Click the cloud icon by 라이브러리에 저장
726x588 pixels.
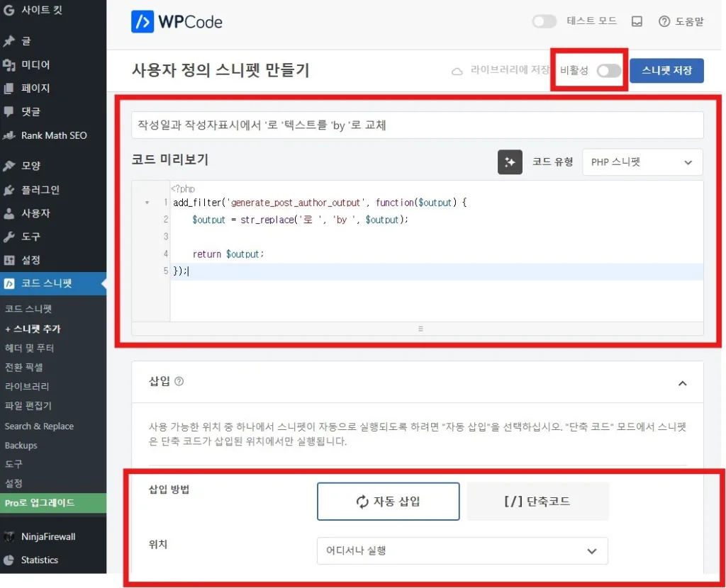coord(457,72)
